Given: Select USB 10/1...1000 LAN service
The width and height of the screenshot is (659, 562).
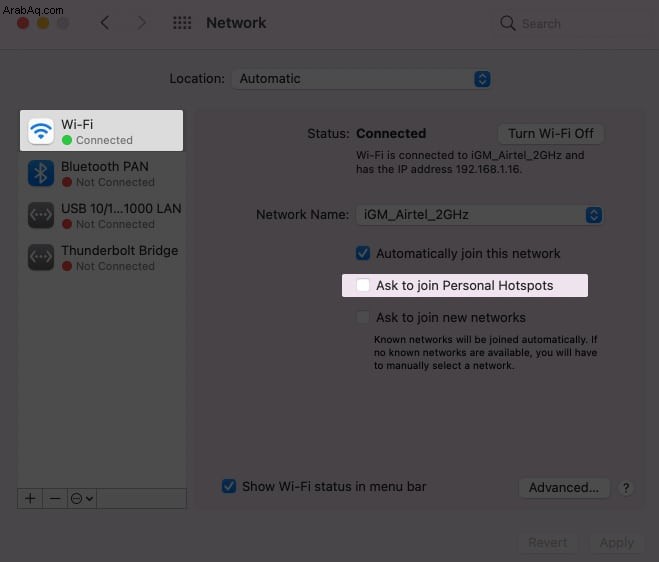Looking at the screenshot, I should 101,215.
